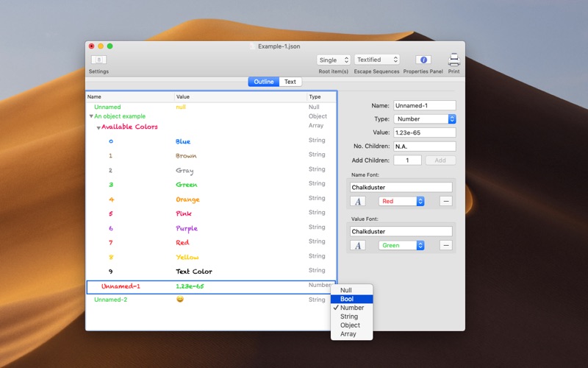Switch to the Outline tab

[x=264, y=82]
